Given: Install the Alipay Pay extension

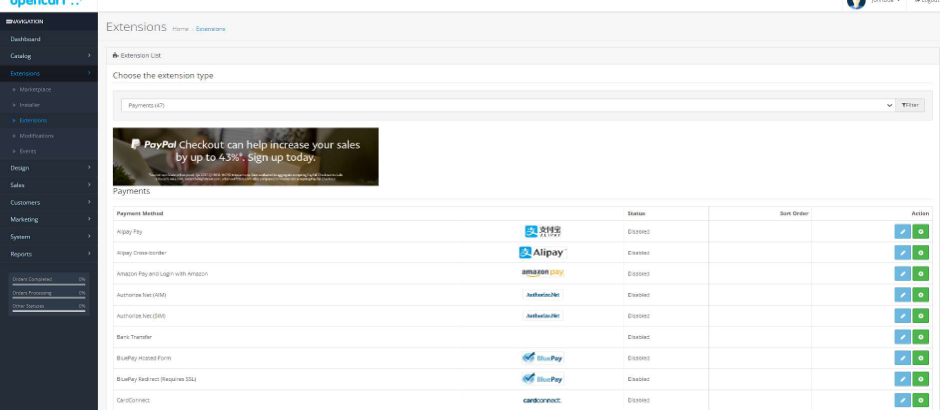Looking at the screenshot, I should 921,232.
